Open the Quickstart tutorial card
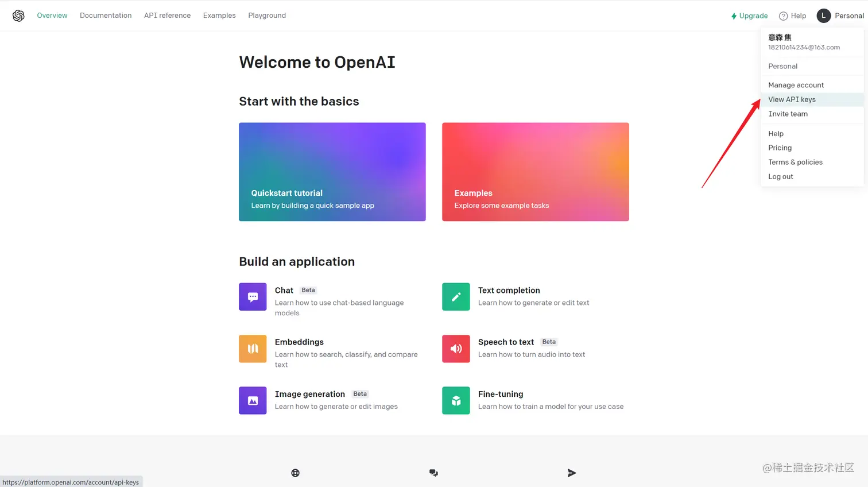Image resolution: width=868 pixels, height=487 pixels. click(x=332, y=172)
